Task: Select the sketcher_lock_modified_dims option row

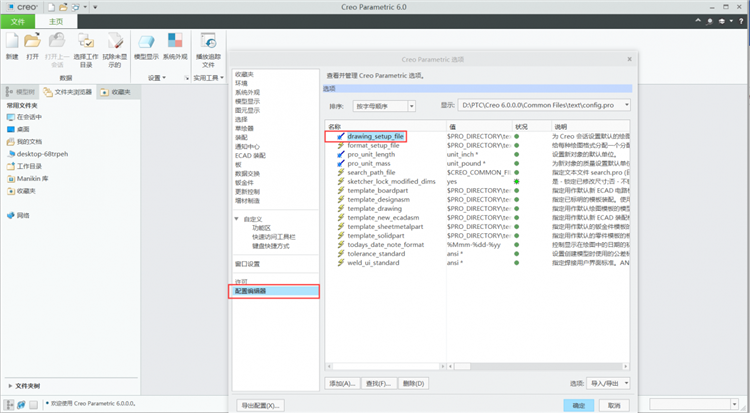Action: click(391, 181)
